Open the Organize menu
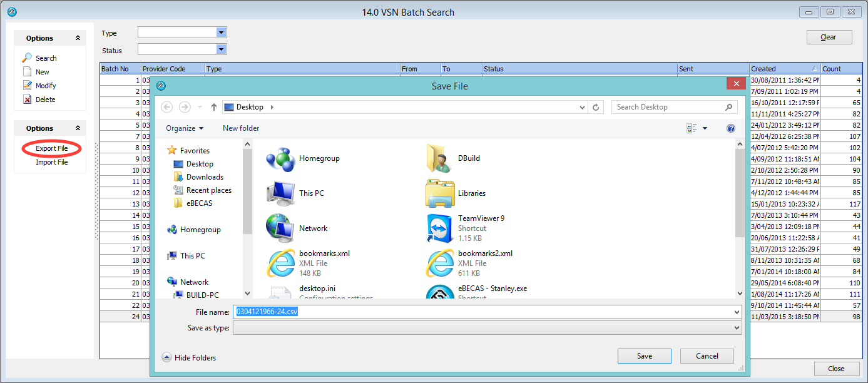 click(185, 128)
